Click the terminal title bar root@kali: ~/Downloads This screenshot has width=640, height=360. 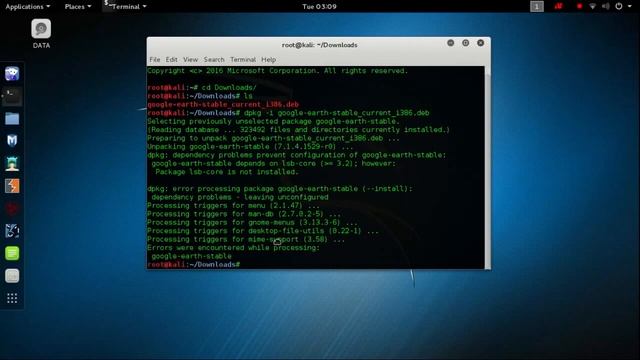pos(319,45)
